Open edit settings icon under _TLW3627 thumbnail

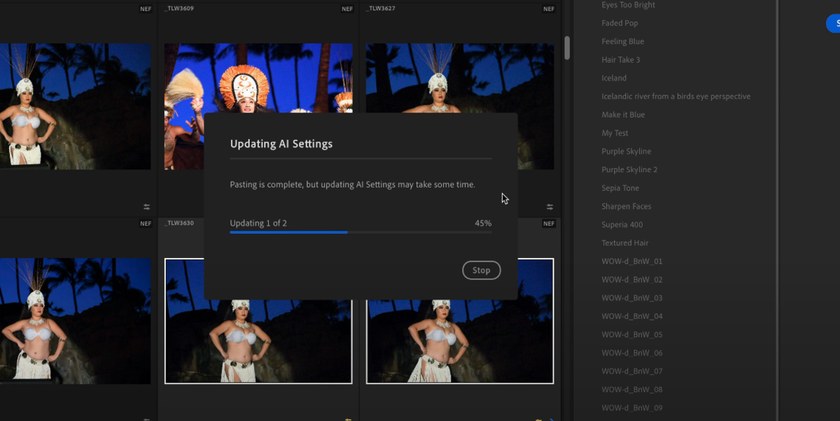coord(550,207)
